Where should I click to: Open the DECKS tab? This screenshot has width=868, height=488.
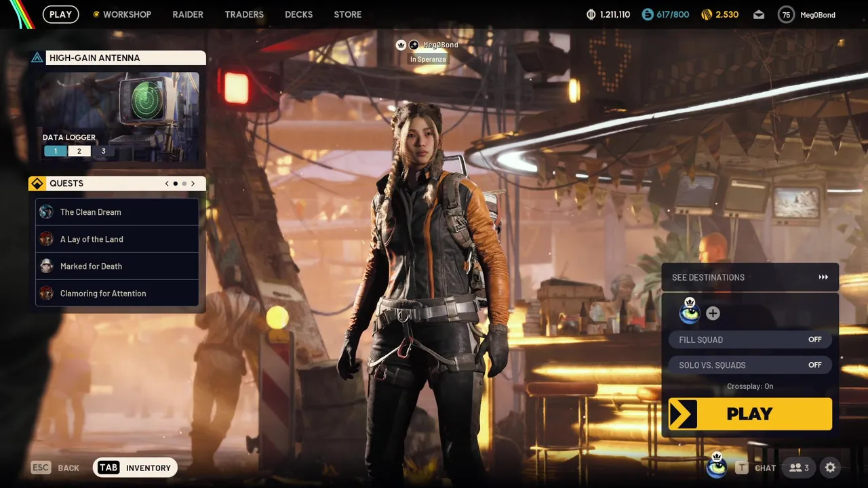[x=298, y=14]
